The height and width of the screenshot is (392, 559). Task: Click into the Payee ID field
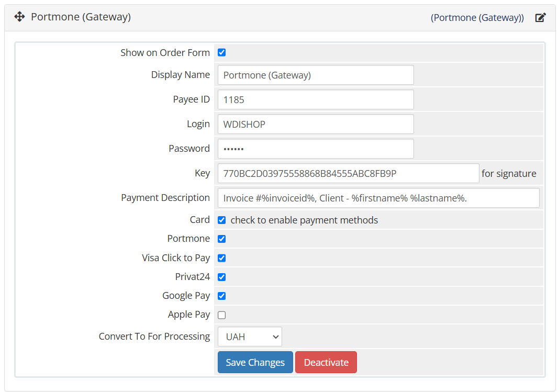(x=316, y=99)
